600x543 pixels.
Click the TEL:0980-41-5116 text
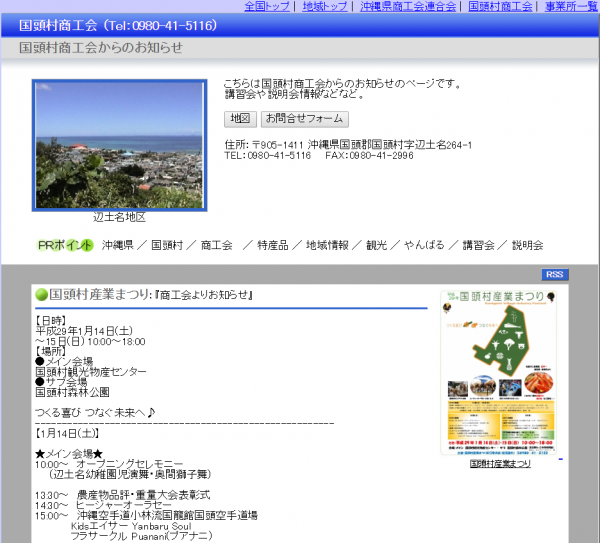(x=267, y=155)
